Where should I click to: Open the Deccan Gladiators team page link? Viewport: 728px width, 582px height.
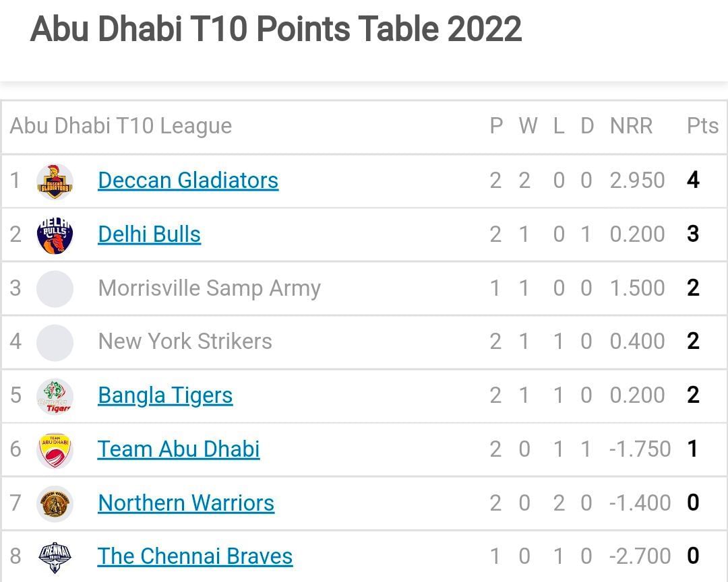(188, 180)
